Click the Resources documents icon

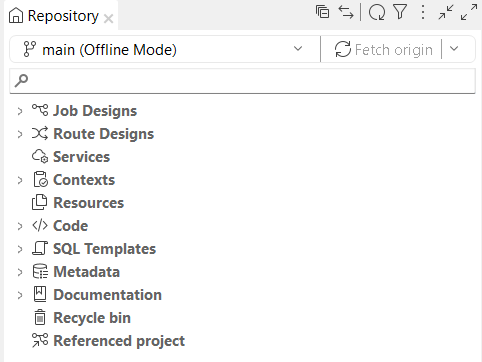[x=40, y=202]
